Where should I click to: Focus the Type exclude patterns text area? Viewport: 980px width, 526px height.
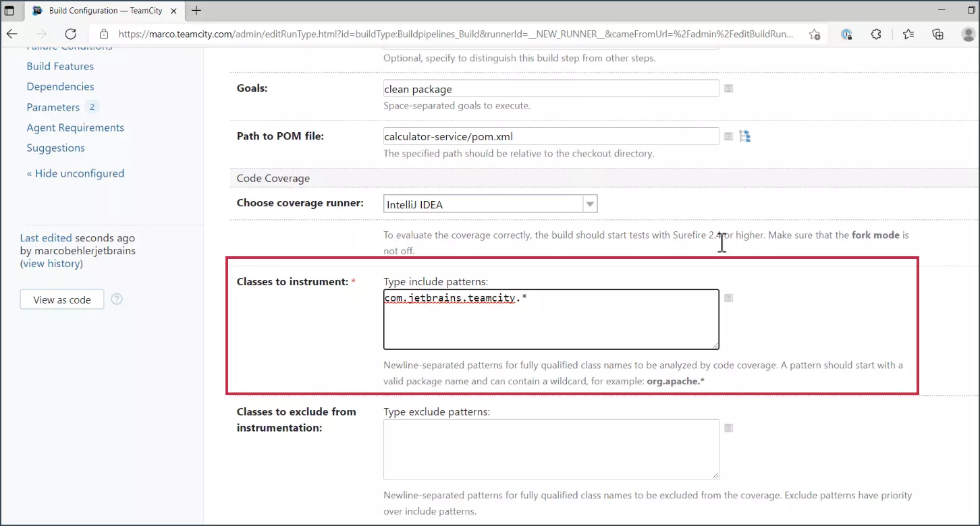[550, 449]
